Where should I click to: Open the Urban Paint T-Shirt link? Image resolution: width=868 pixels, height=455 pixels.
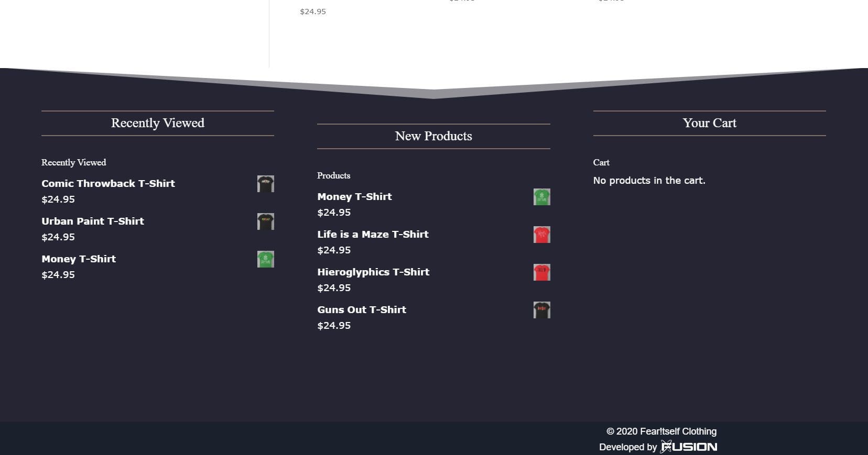tap(92, 221)
